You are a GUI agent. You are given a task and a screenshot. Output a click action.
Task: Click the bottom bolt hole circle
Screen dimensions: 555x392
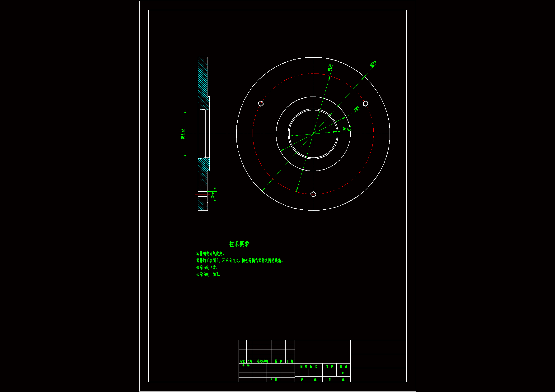[313, 194]
